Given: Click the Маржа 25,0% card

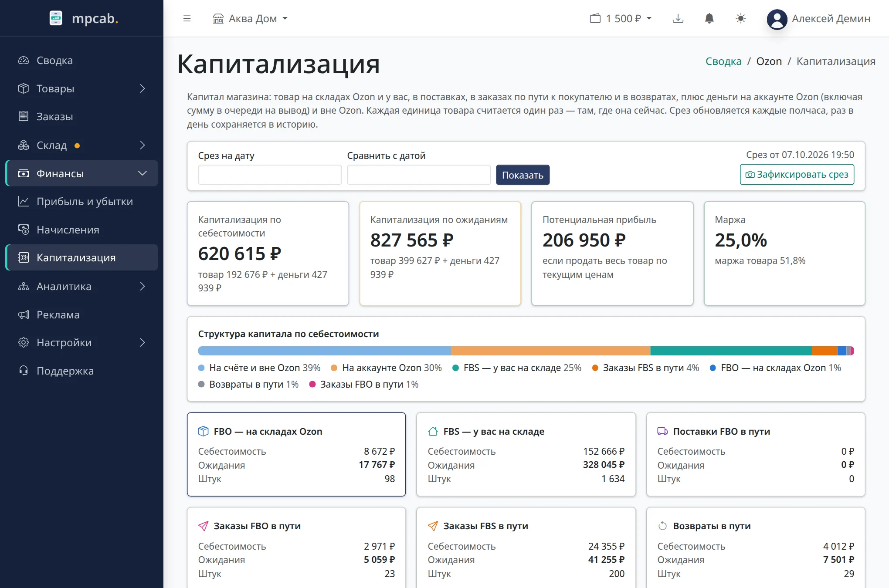Looking at the screenshot, I should click(x=784, y=253).
